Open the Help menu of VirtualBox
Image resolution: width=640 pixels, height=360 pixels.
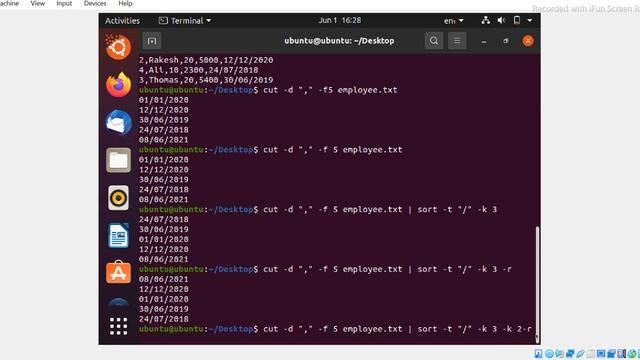point(125,3)
